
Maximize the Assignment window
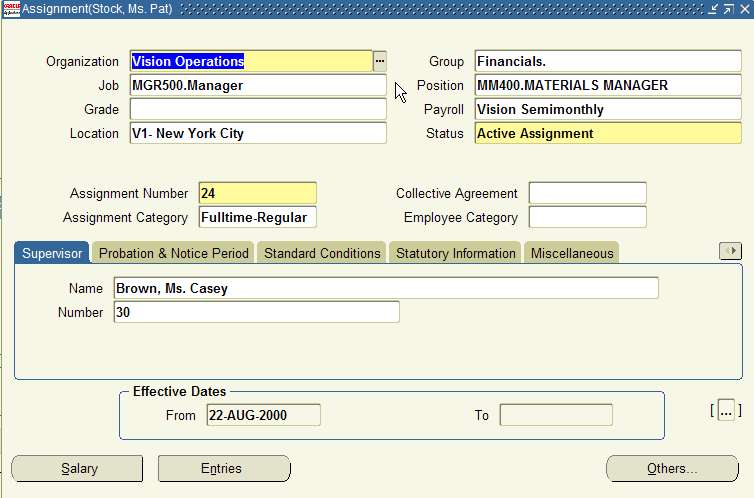[728, 9]
